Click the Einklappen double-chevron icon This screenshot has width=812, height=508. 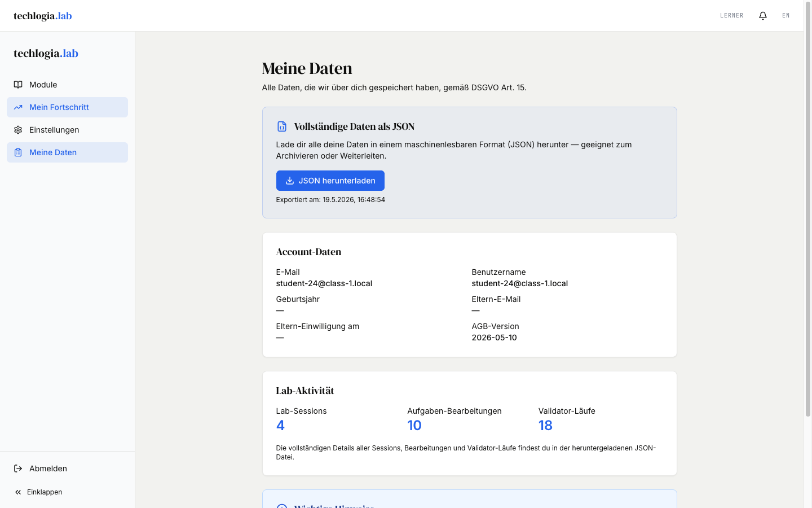coord(18,492)
